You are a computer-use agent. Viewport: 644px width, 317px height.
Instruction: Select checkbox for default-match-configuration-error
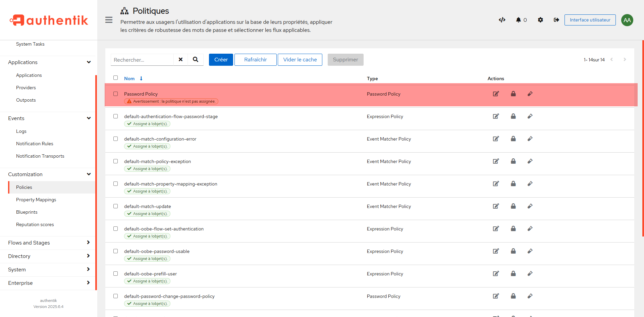click(116, 139)
